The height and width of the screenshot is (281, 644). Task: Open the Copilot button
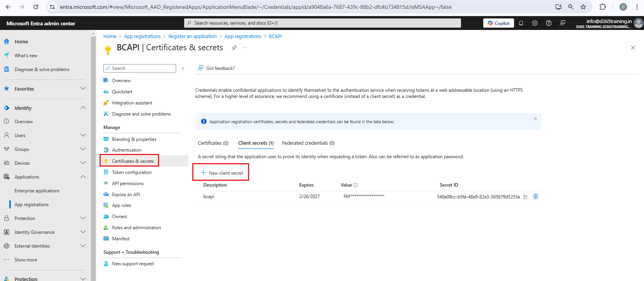pyautogui.click(x=499, y=23)
